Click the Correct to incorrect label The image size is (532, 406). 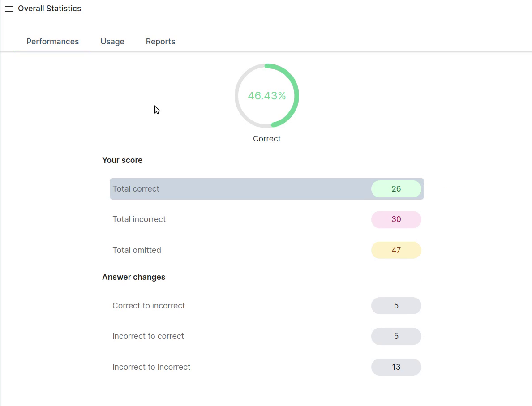tap(149, 306)
